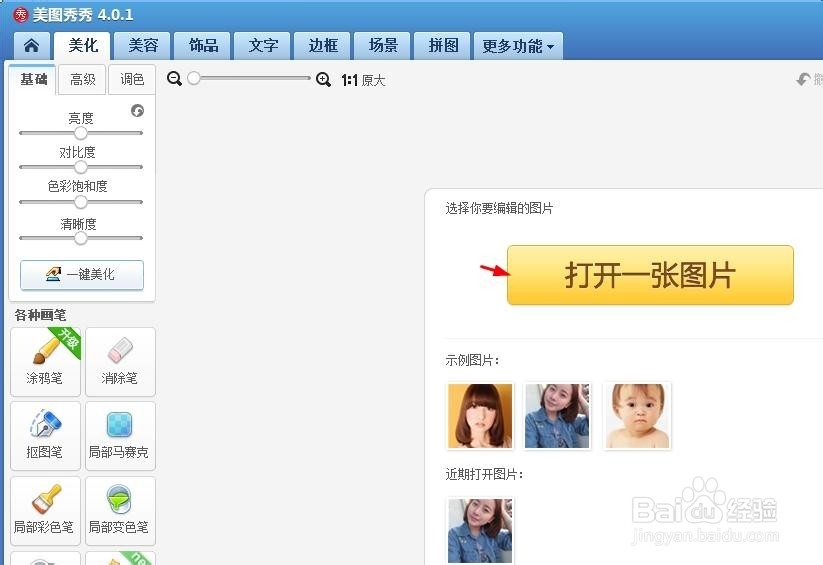
Task: Switch to the 饰品 tab
Action: pos(203,46)
